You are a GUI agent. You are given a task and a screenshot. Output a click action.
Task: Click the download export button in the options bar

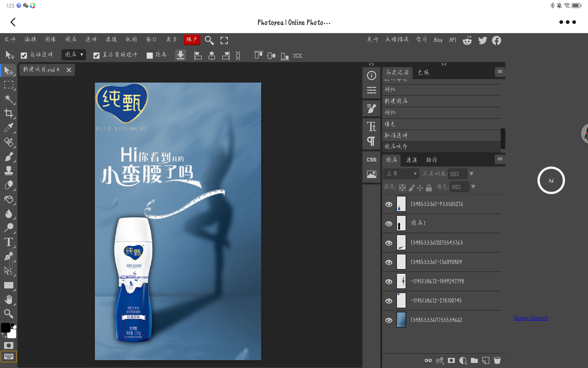point(180,55)
